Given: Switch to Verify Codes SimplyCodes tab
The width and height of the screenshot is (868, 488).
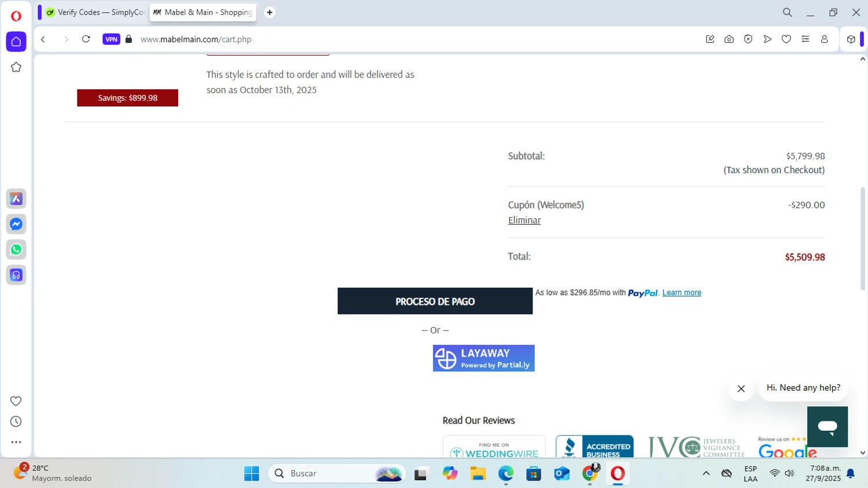Looking at the screenshot, I should coord(95,12).
